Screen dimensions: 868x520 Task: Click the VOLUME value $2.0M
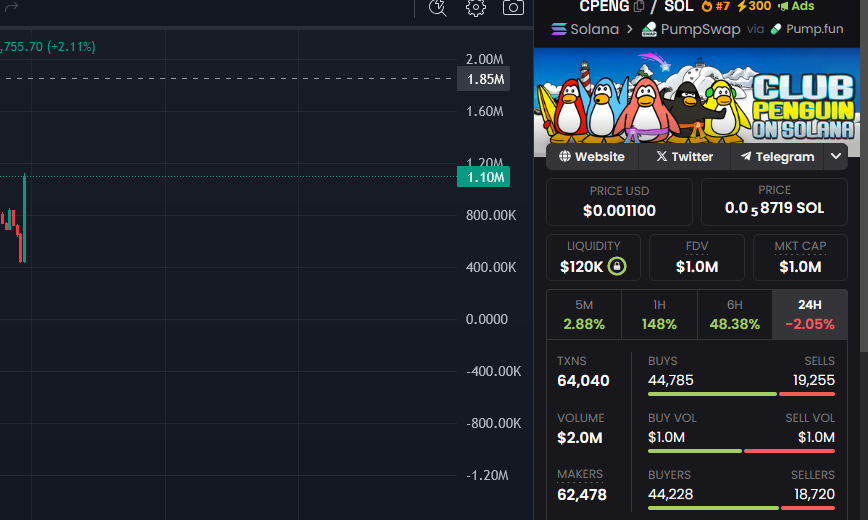tap(580, 438)
